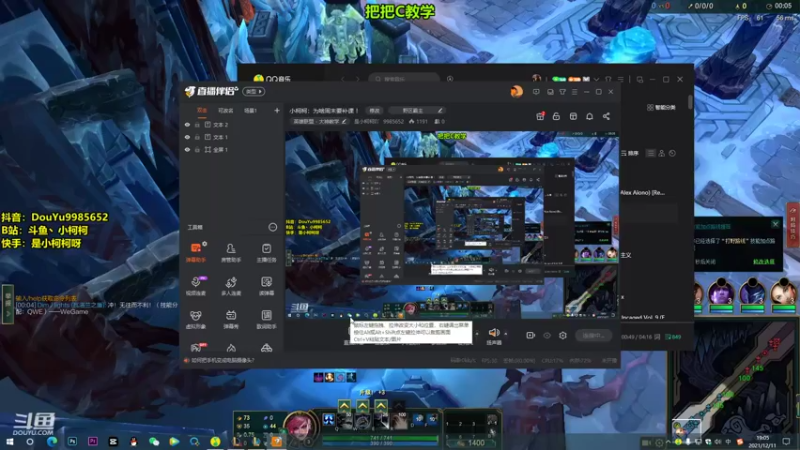Edit the 英雄联盟 category pencil icon
The width and height of the screenshot is (800, 450).
[344, 121]
